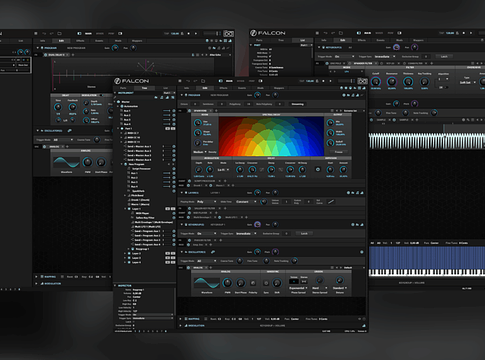Click Latch button in right background window
Viewport: 485px width, 360px height.
point(444,57)
